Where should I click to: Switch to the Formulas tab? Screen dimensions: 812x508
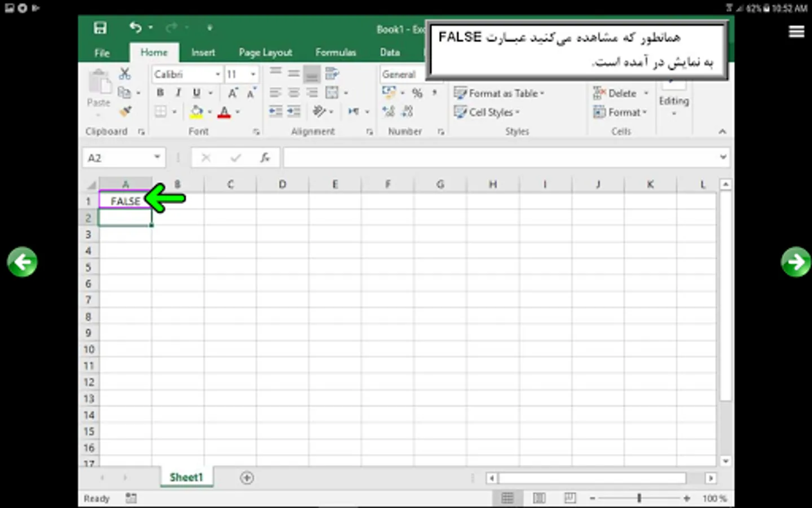coord(336,52)
